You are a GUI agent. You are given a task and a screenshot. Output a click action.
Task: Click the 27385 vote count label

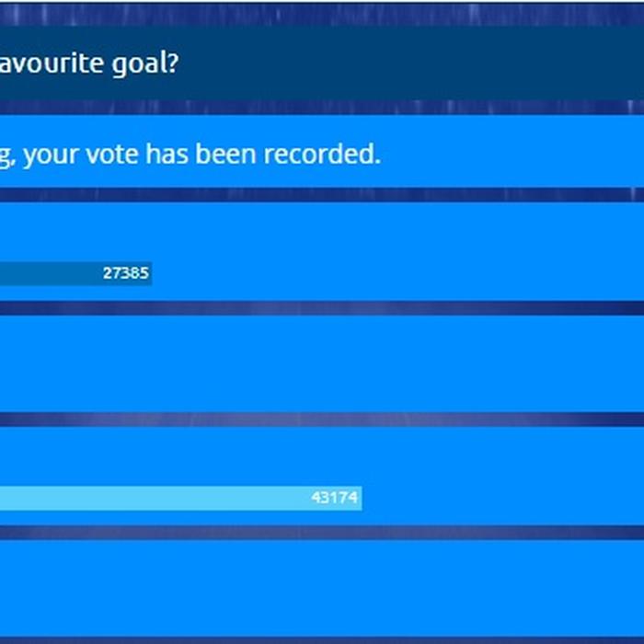(125, 273)
